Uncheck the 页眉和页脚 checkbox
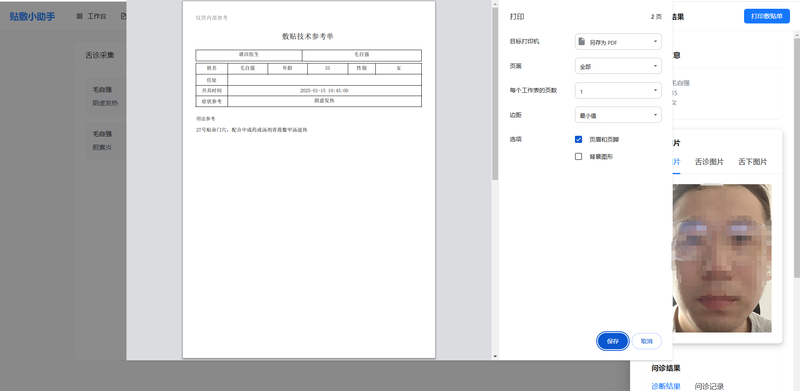Screen dimensions: 800x391 coord(579,139)
